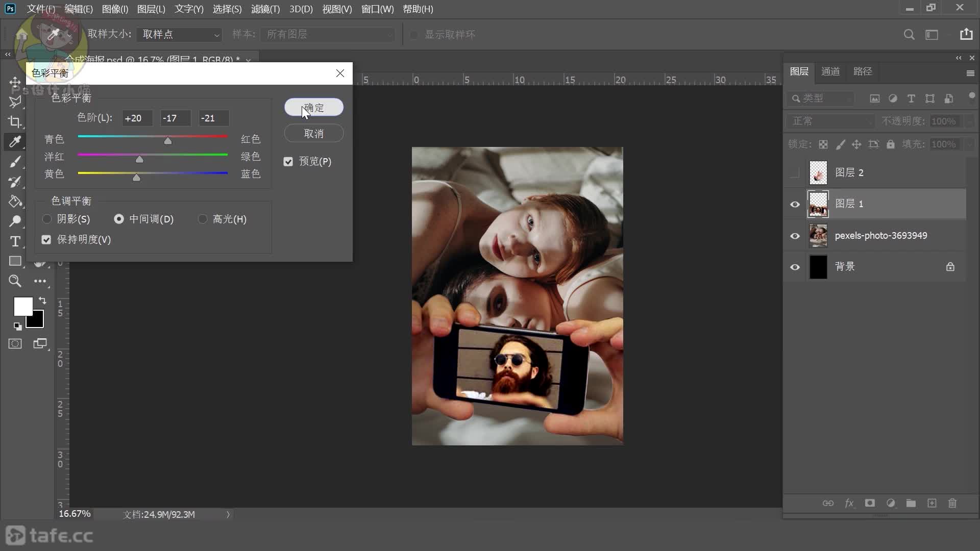Screen dimensions: 980x551
Task: Select the Horizontal Type tool
Action: pyautogui.click(x=15, y=241)
